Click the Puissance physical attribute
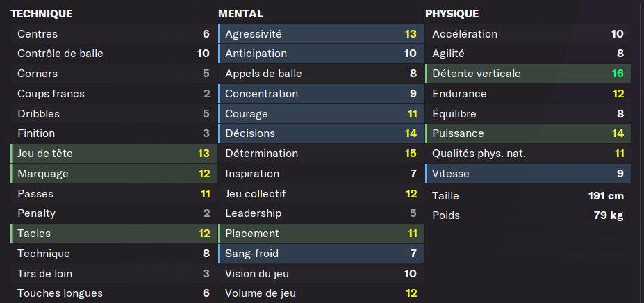Image resolution: width=644 pixels, height=303 pixels. (528, 133)
